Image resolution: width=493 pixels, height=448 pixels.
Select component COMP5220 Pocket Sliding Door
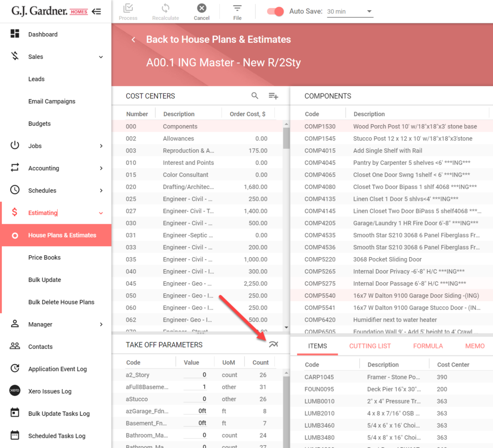391,259
